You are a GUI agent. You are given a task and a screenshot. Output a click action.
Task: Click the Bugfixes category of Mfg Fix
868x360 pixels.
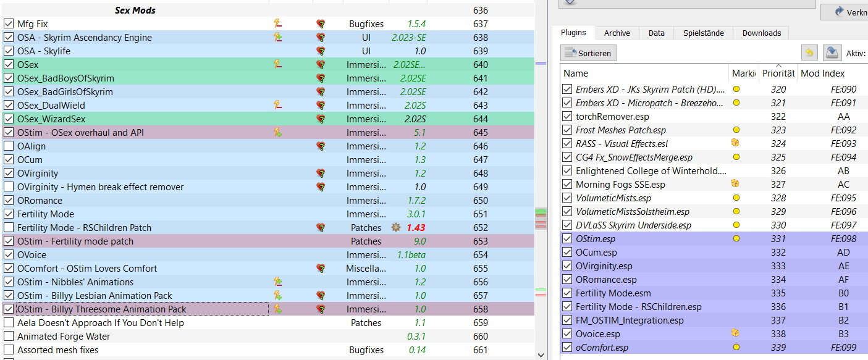point(366,24)
